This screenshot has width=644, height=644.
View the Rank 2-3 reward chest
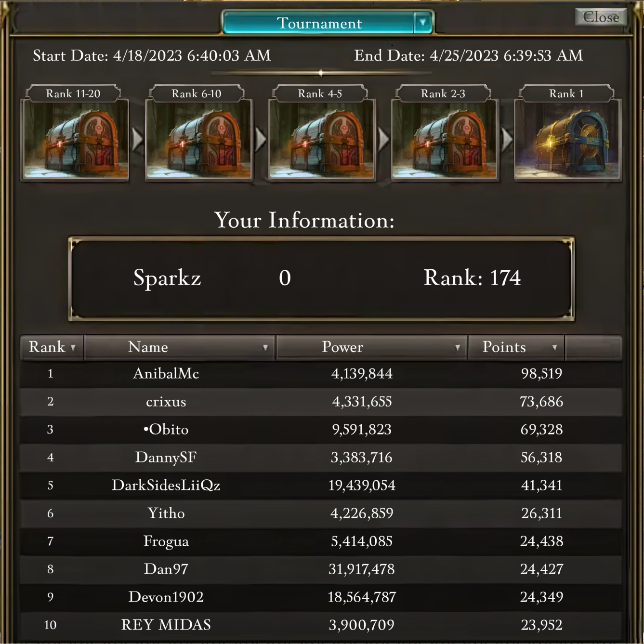[444, 140]
